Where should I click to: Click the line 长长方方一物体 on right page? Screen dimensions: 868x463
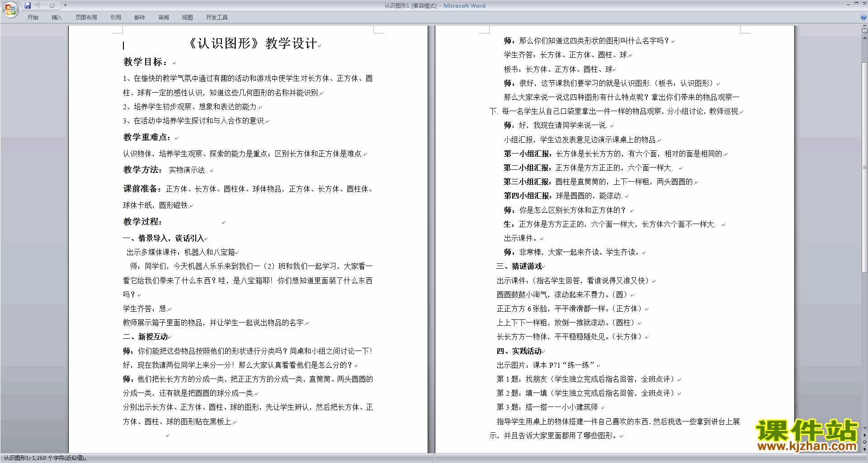pyautogui.click(x=570, y=337)
